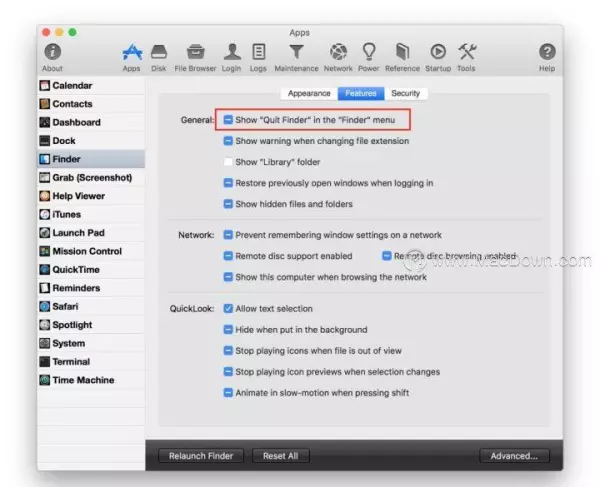Toggle Stop playing icon previews on selection changes

point(228,371)
